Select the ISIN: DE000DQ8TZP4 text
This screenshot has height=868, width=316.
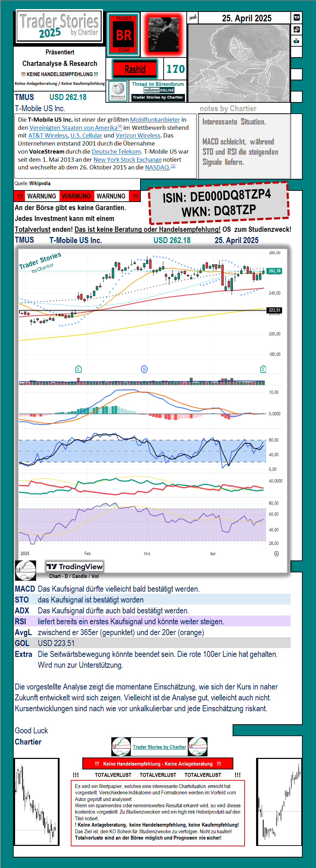coord(217,196)
